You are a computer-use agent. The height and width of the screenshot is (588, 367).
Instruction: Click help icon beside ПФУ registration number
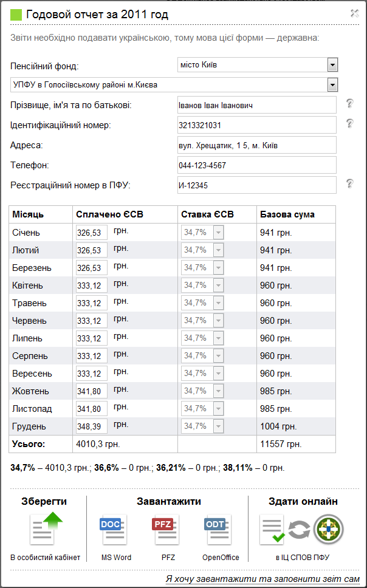[349, 183]
